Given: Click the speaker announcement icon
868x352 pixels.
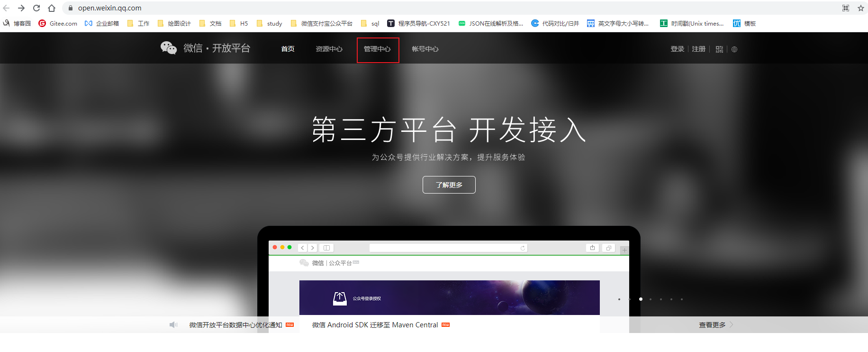Looking at the screenshot, I should click(173, 325).
